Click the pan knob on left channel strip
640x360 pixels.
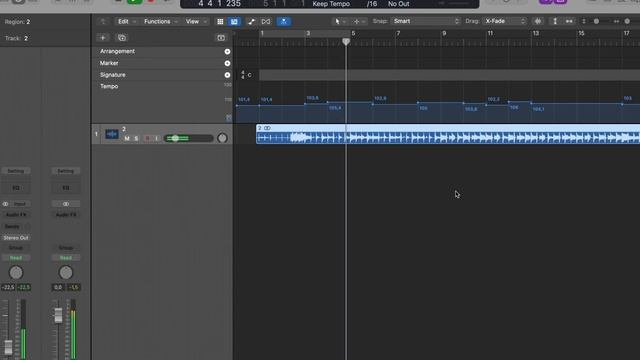point(16,273)
